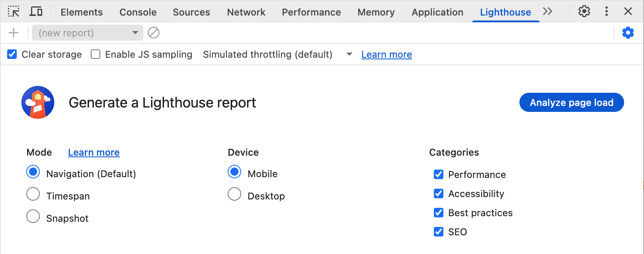Switch to the Network tab
Viewport: 644px width, 254px height.
(246, 12)
